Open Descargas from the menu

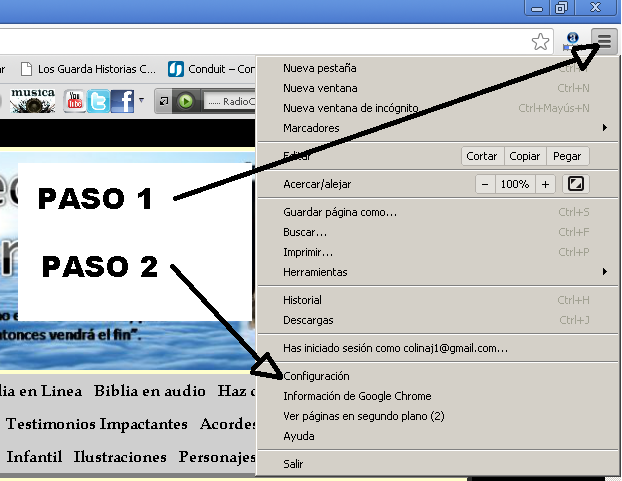click(x=438, y=320)
